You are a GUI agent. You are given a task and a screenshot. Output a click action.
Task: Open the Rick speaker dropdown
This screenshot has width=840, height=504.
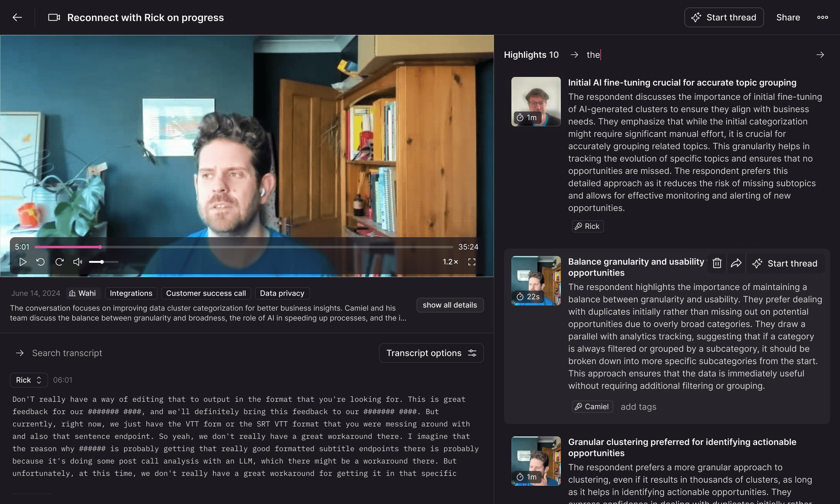pyautogui.click(x=29, y=380)
